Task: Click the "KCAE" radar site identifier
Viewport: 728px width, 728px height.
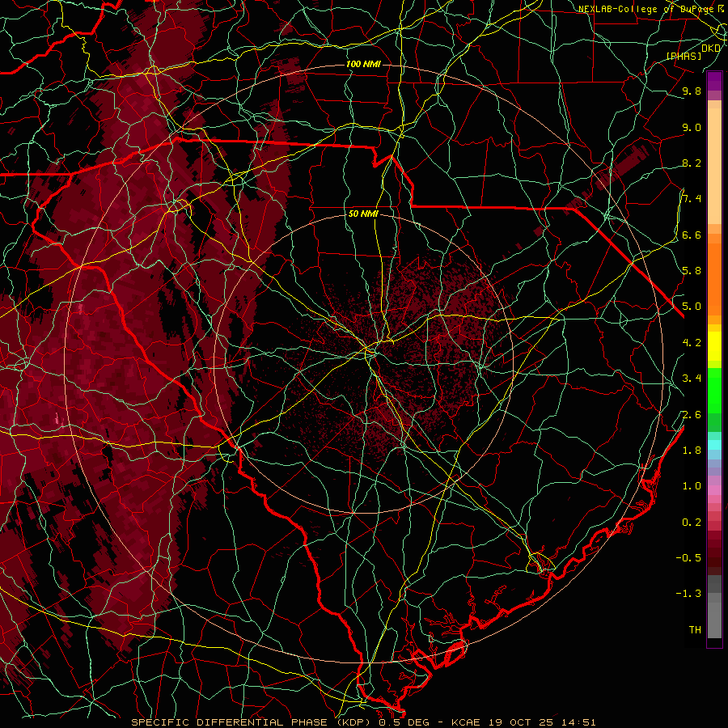Action: pos(466,722)
